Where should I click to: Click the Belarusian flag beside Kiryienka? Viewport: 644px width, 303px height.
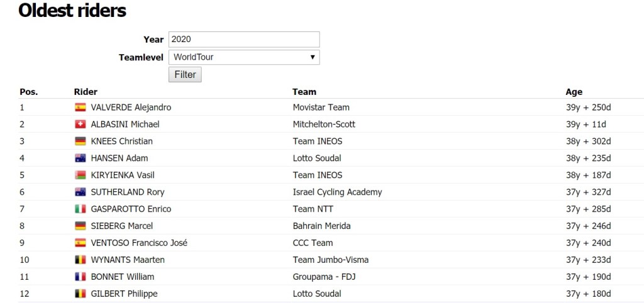pos(80,175)
